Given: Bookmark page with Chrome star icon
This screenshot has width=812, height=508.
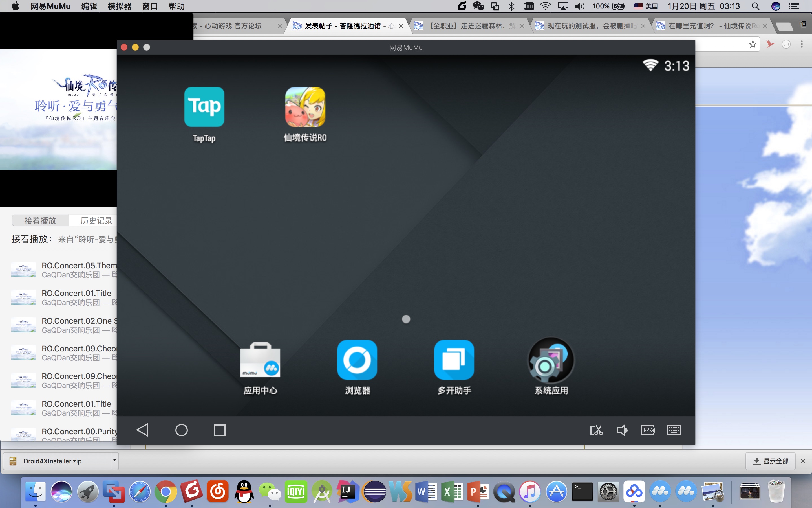Looking at the screenshot, I should [753, 44].
